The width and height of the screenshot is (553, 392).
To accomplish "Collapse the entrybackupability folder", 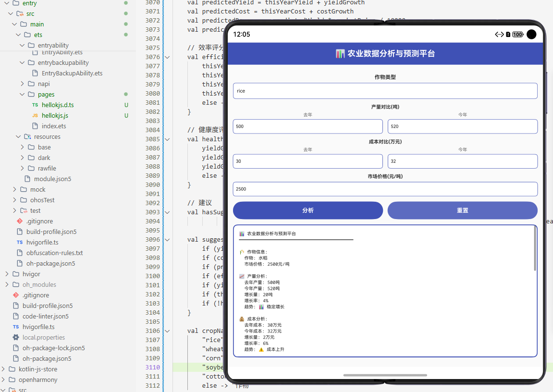I will (22, 63).
